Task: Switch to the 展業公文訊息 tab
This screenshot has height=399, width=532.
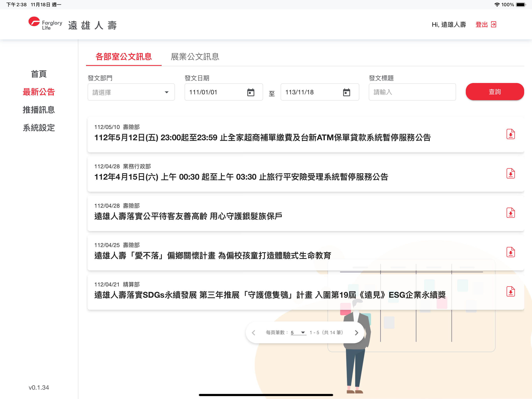Action: tap(195, 57)
